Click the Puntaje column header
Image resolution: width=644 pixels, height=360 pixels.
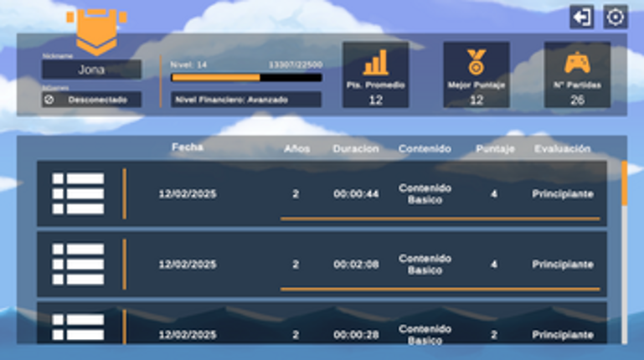click(x=495, y=148)
